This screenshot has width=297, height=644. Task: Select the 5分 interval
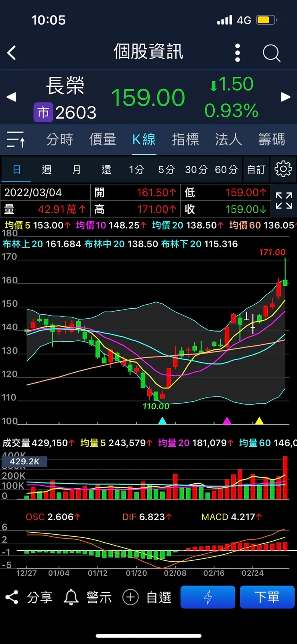(166, 170)
